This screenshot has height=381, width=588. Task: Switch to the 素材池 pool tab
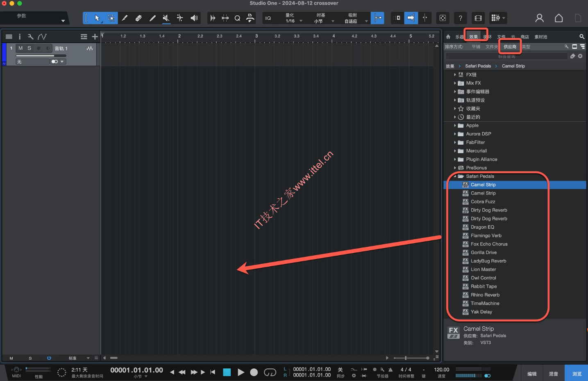pyautogui.click(x=541, y=37)
